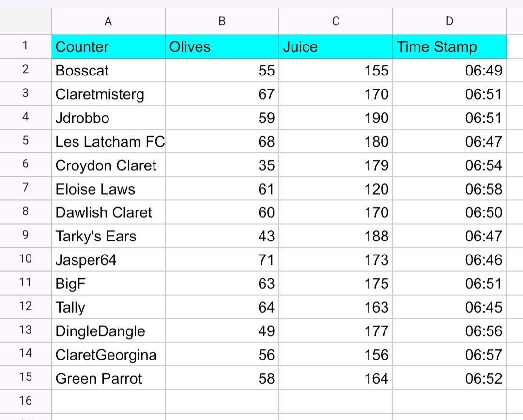Image resolution: width=523 pixels, height=420 pixels.
Task: Click the Les Latcham FC cell
Action: pyautogui.click(x=108, y=142)
